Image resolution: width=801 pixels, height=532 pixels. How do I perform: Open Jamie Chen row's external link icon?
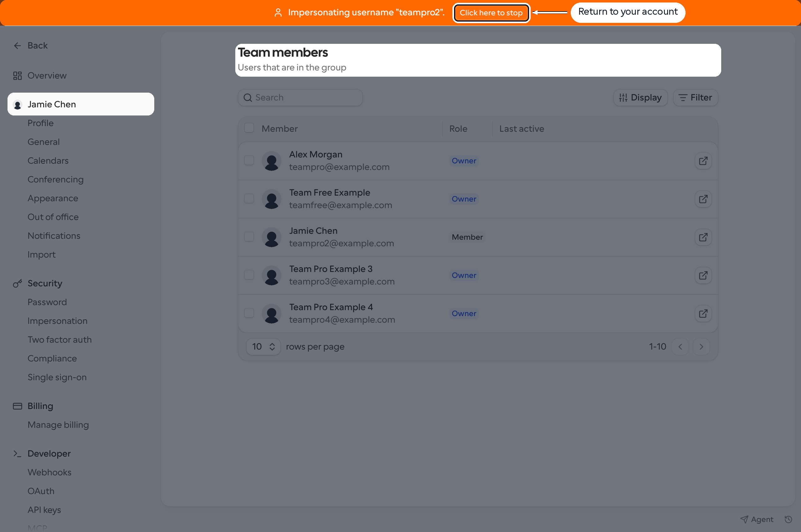[x=703, y=237]
